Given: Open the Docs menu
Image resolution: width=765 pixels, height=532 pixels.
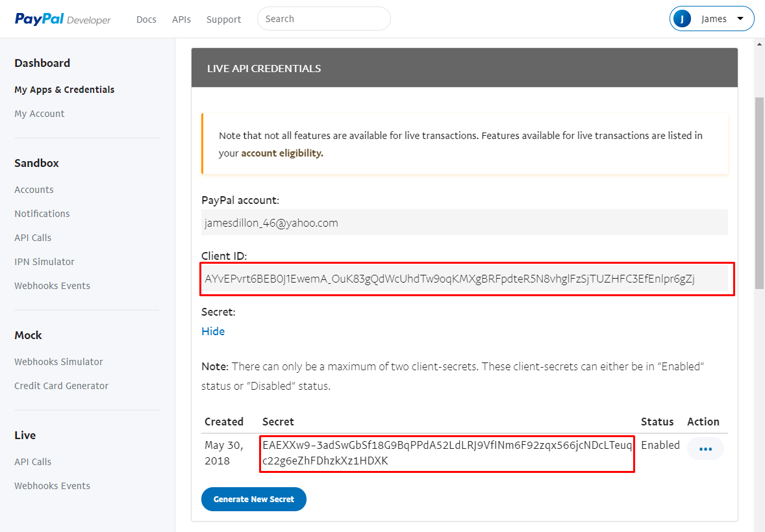Looking at the screenshot, I should tap(146, 19).
